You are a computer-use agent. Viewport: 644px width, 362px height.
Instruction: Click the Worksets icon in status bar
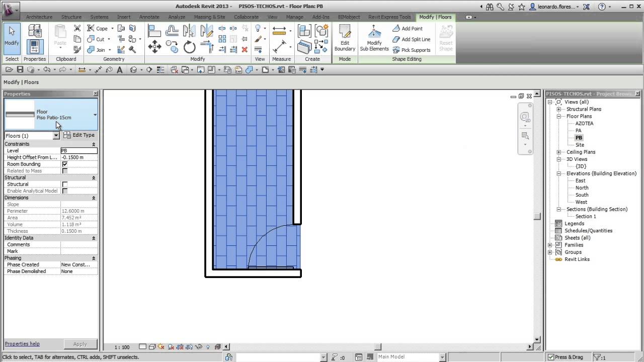tap(229, 357)
